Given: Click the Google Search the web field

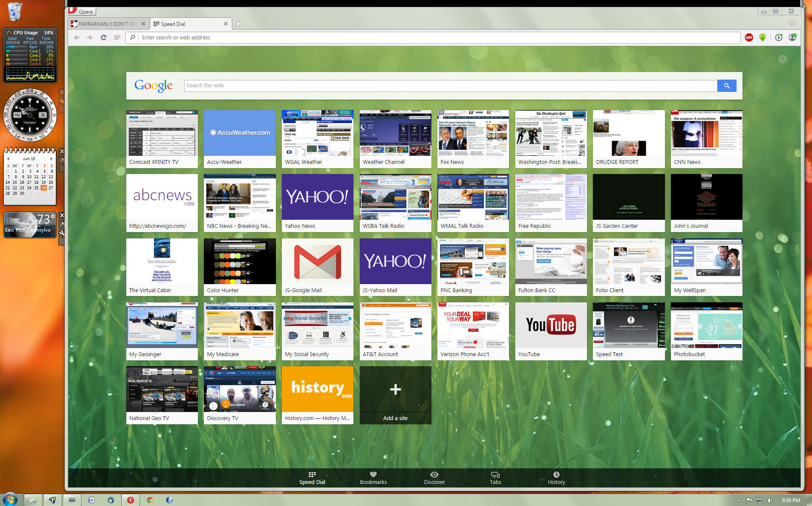Looking at the screenshot, I should click(450, 86).
